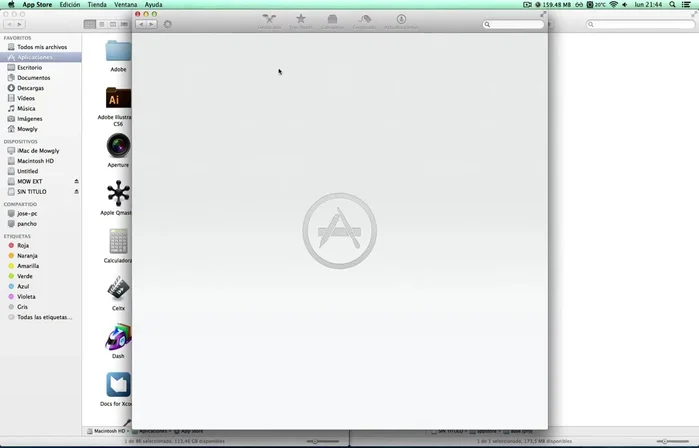Screen dimensions: 699x448
Task: Open the Ventana menu
Action: (126, 5)
